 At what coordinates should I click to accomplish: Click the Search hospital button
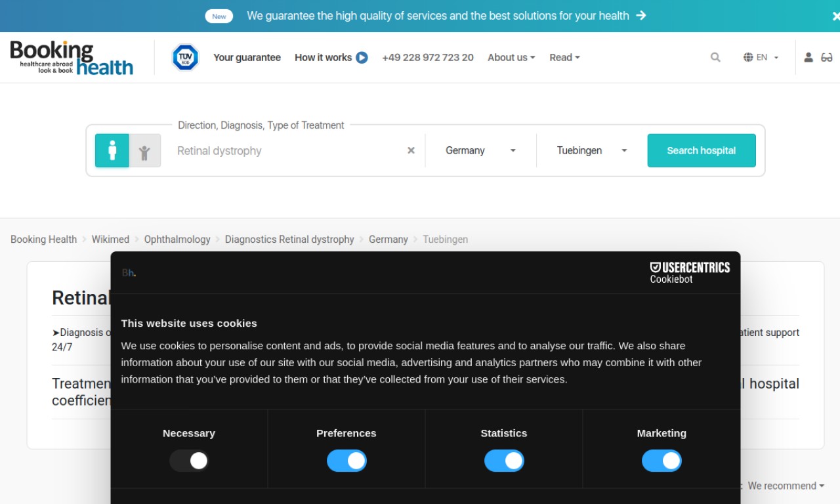click(x=702, y=150)
